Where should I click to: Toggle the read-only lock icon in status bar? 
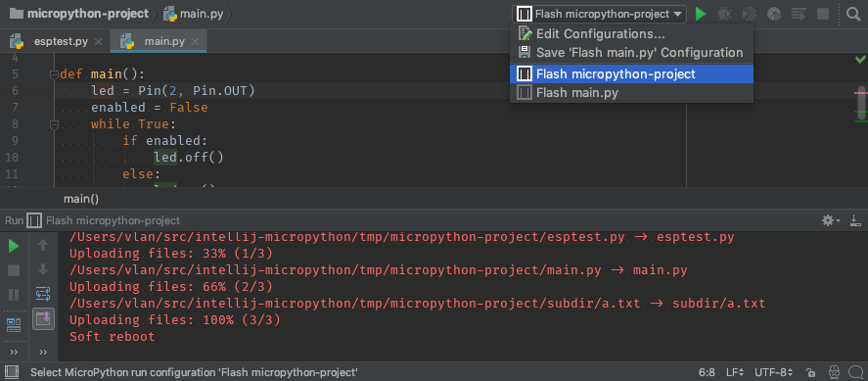pos(811,372)
